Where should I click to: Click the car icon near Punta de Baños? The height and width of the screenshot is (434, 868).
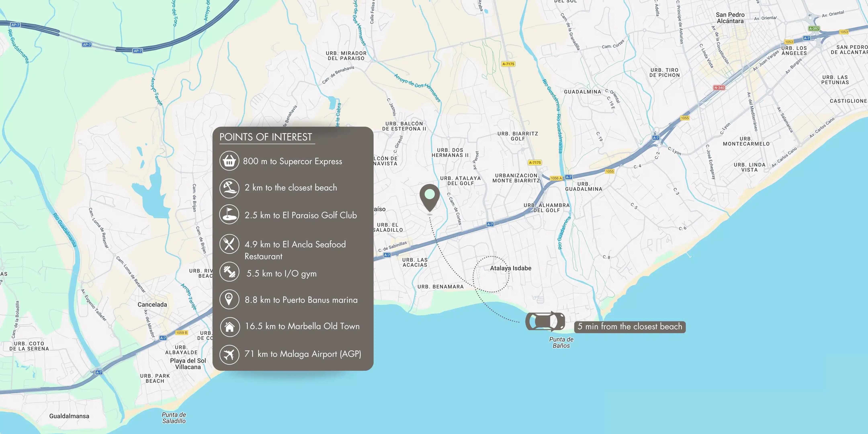coord(545,321)
